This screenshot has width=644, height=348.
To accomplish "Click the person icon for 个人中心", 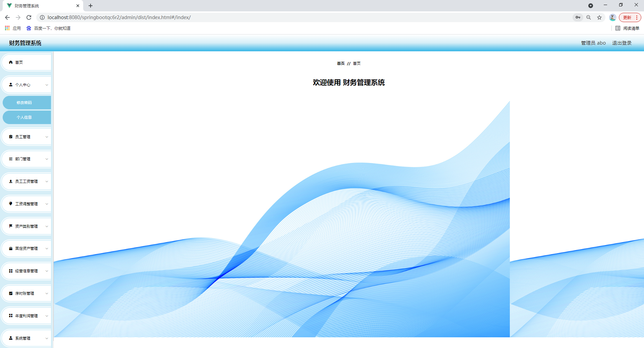I will [11, 85].
